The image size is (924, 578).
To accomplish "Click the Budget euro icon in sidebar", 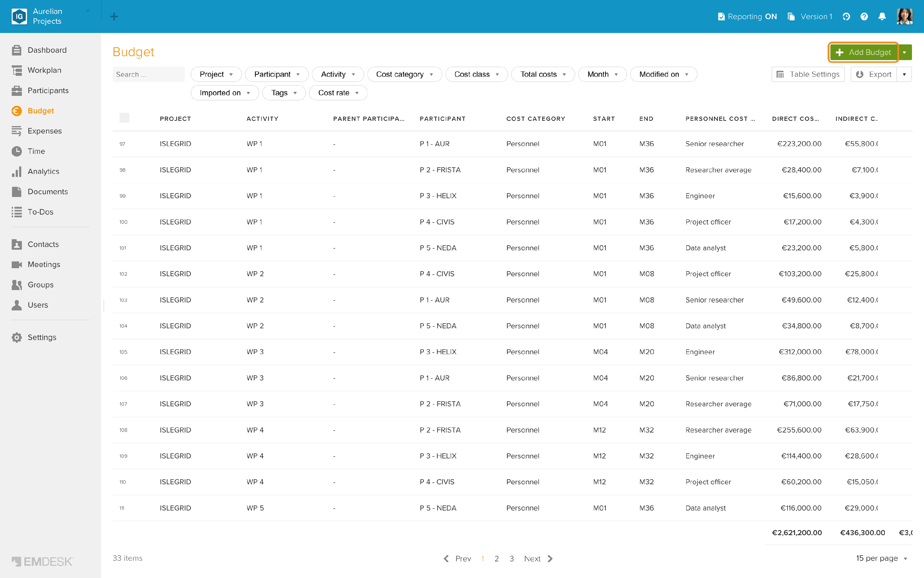I will [x=16, y=111].
